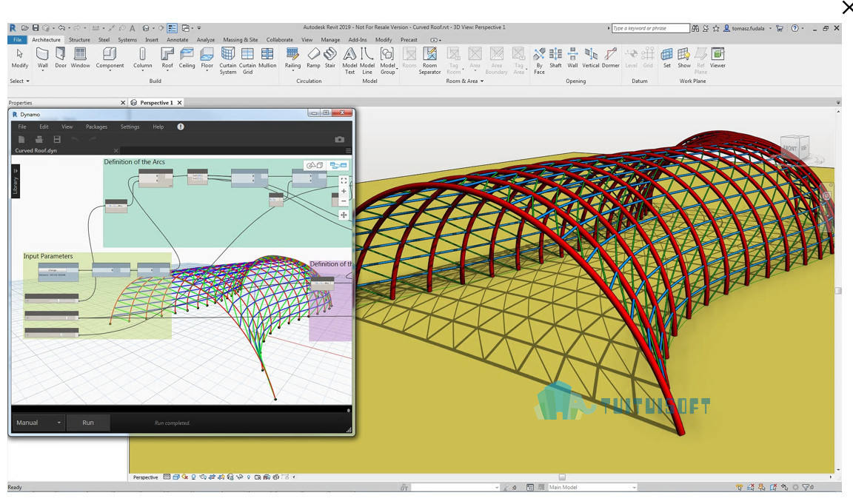Open the Curtain System tool
Screen dimensions: 853x504
click(x=228, y=61)
